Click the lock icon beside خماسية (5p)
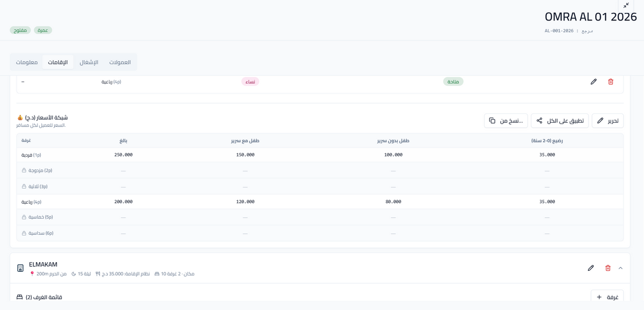The height and width of the screenshot is (310, 644). (24, 217)
